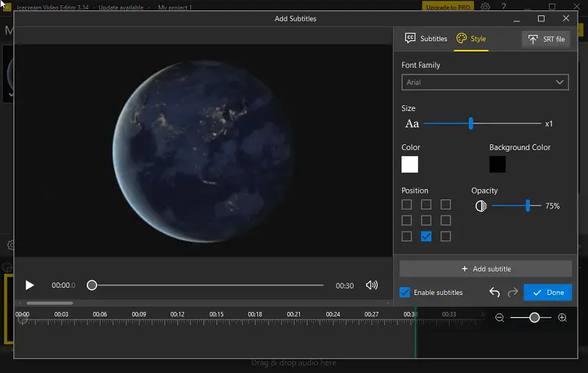Click the Done button

(x=548, y=292)
